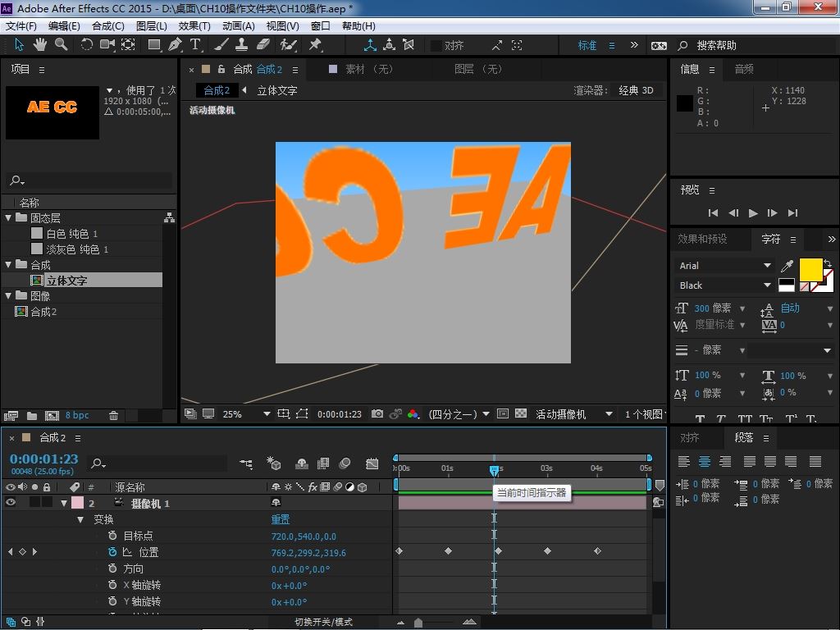Collapse the 图像 folder
Screen dimensions: 840x630
tap(8, 295)
